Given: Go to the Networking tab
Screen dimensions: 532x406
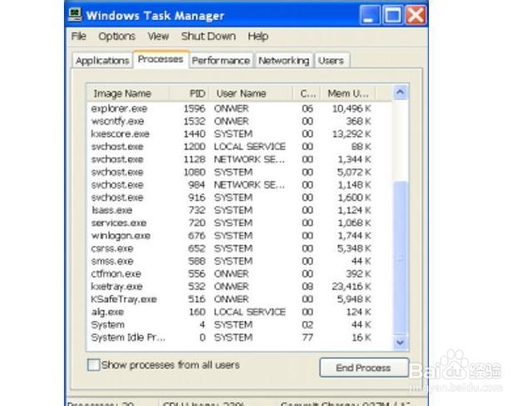Looking at the screenshot, I should (283, 61).
